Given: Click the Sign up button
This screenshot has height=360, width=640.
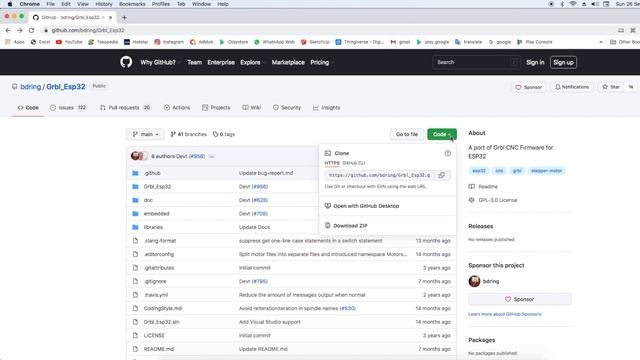Looking at the screenshot, I should (563, 62).
